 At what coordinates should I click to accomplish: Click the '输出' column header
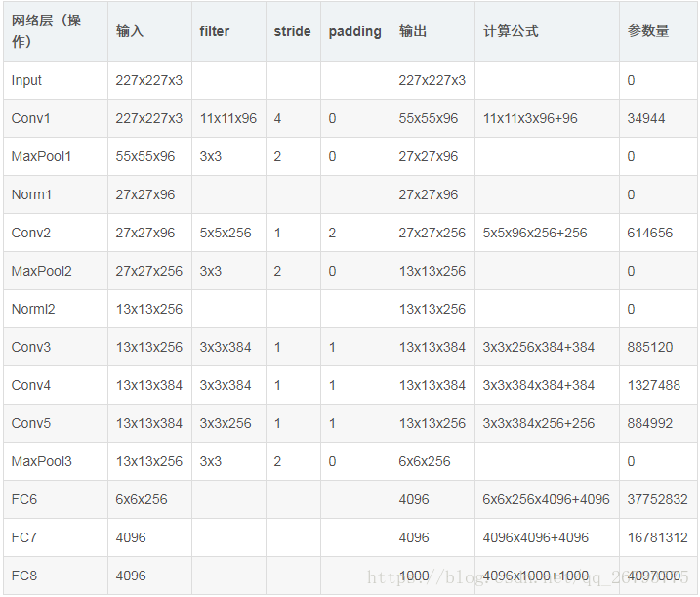[413, 31]
